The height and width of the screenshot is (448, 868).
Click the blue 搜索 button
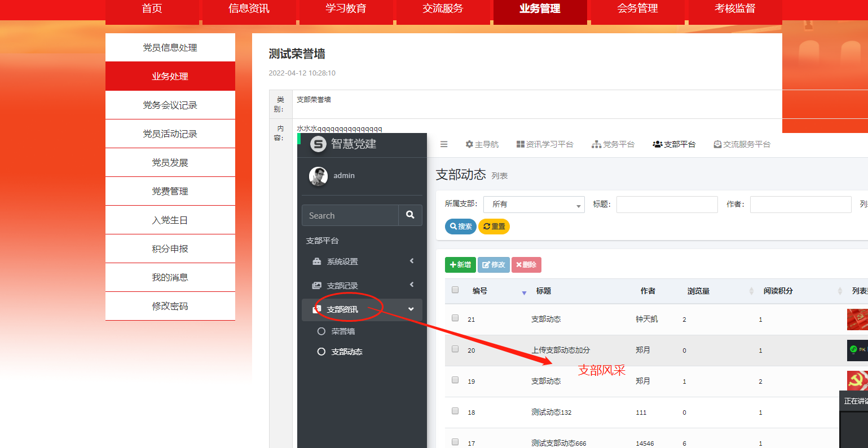461,227
